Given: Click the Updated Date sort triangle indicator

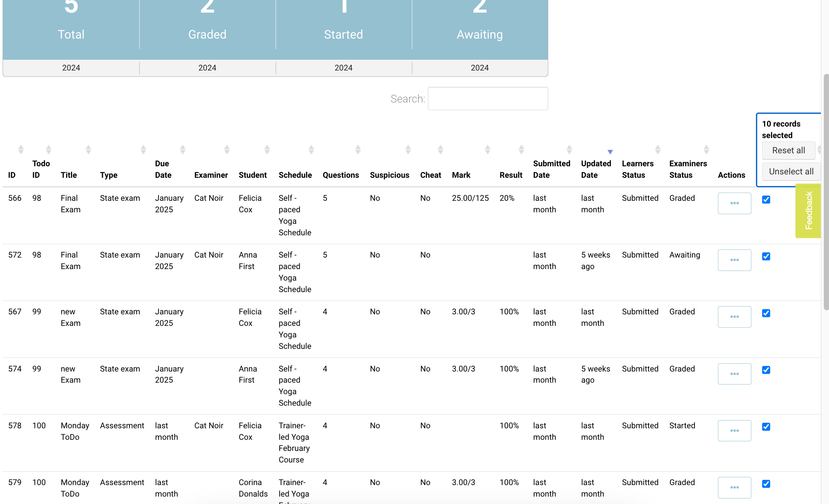Looking at the screenshot, I should (x=610, y=151).
